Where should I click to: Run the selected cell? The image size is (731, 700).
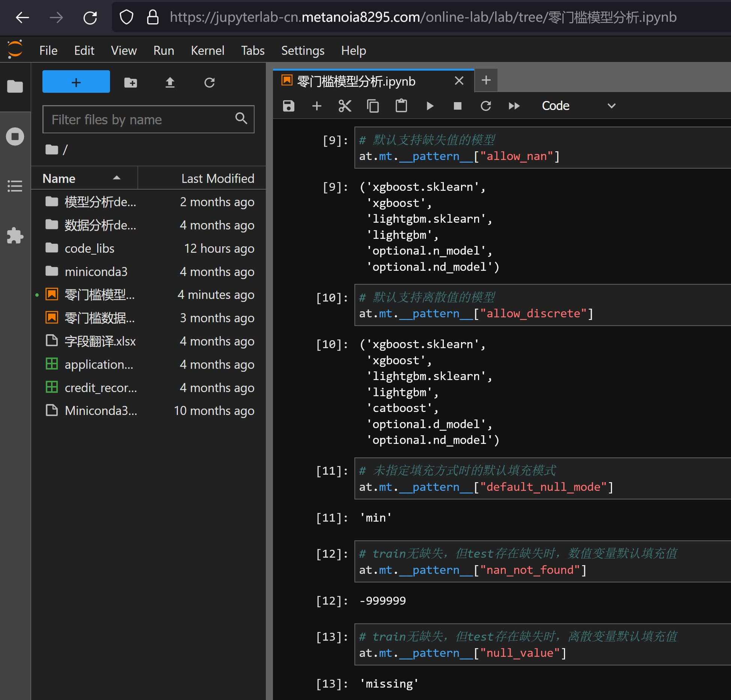[x=430, y=106]
